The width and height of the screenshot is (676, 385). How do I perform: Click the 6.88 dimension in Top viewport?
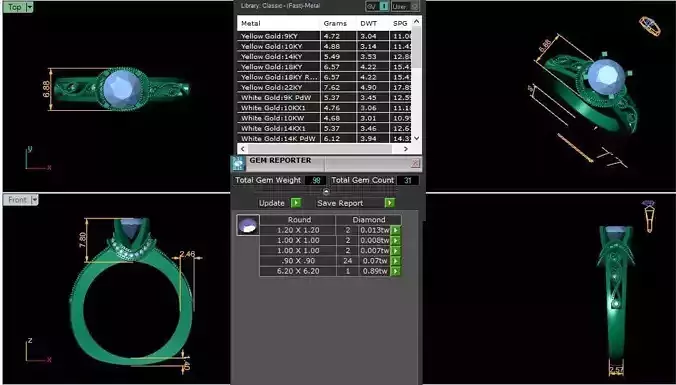click(47, 89)
